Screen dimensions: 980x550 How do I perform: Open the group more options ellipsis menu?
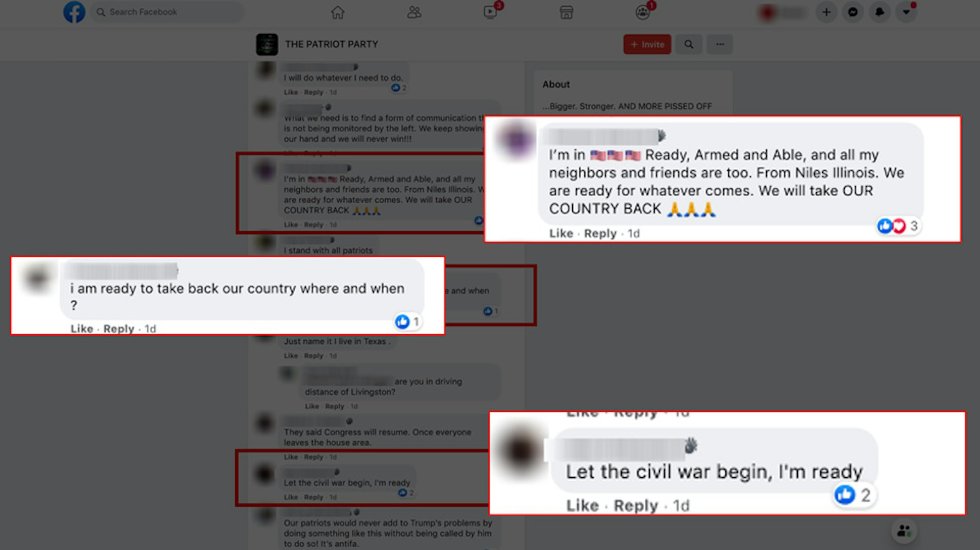[720, 44]
